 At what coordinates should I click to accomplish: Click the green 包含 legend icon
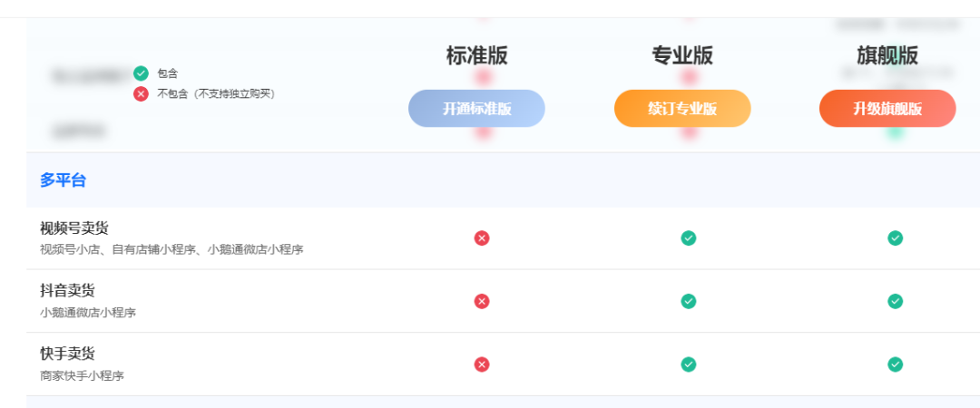[x=142, y=73]
